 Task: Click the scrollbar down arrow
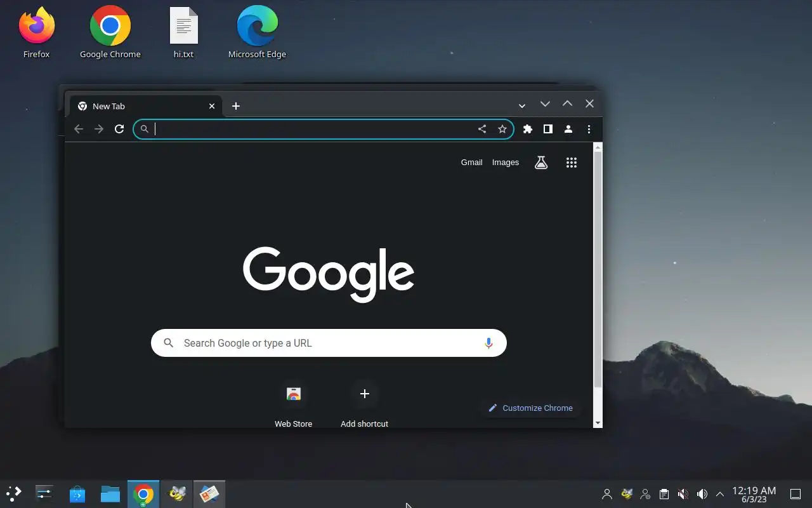click(598, 423)
